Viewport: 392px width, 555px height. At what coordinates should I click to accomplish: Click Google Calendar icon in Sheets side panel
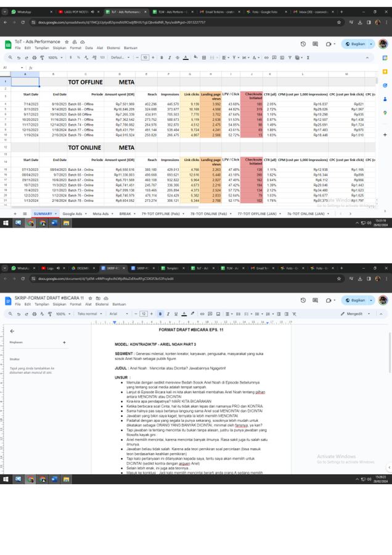385,58
